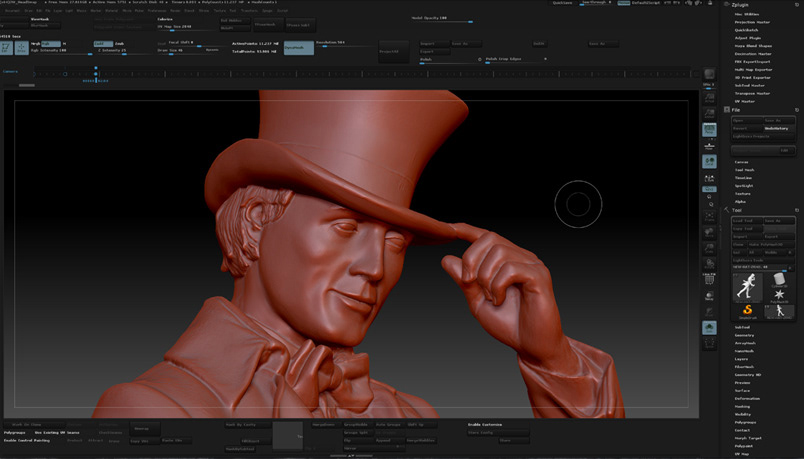Click the Copy Tool button
This screenshot has height=459, width=804.
coord(747,229)
